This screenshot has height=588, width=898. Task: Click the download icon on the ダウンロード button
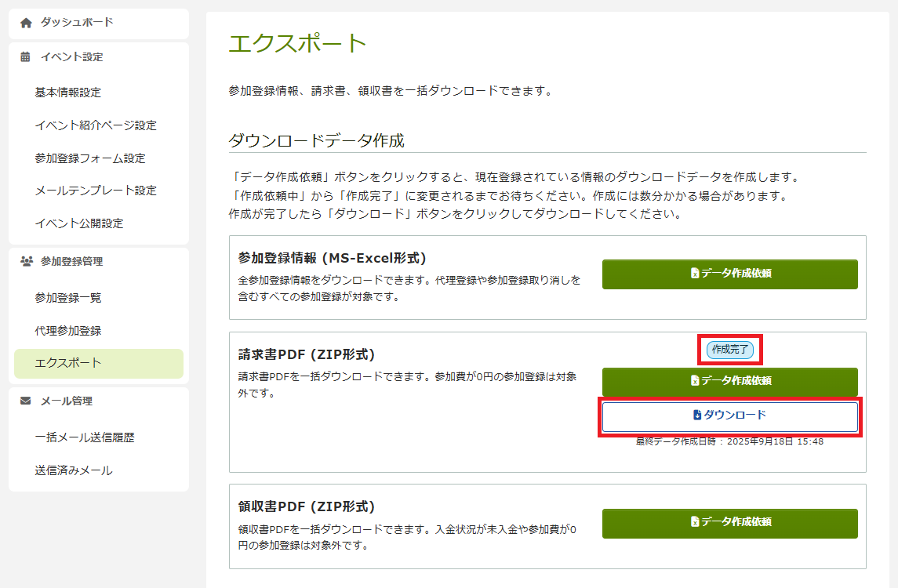pos(697,416)
